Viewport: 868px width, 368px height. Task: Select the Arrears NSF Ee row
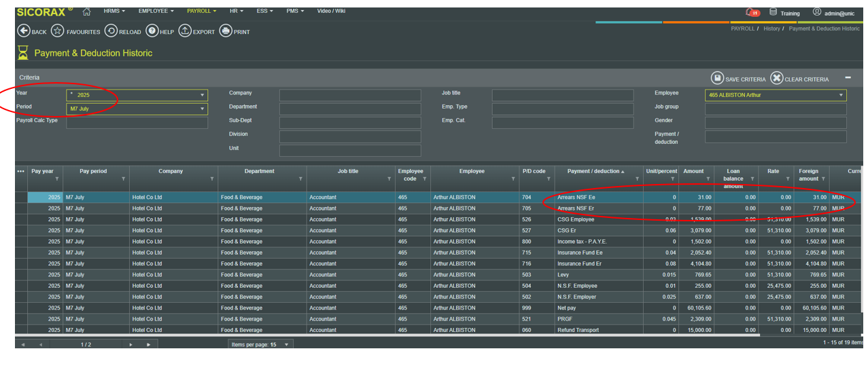tap(438, 198)
